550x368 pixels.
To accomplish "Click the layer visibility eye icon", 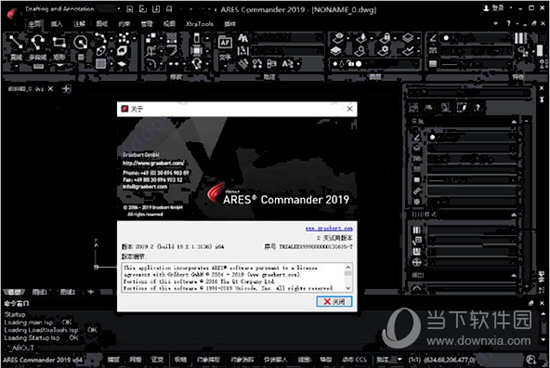I will click(x=338, y=38).
